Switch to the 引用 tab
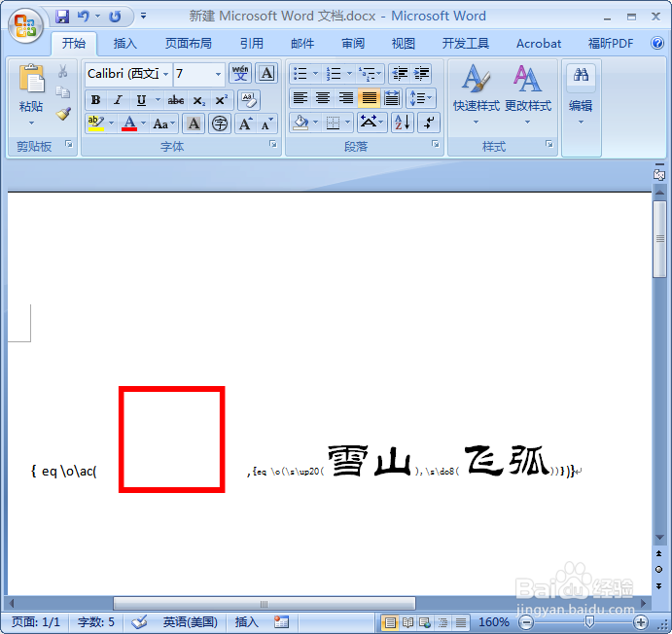Image resolution: width=672 pixels, height=634 pixels. pyautogui.click(x=251, y=43)
